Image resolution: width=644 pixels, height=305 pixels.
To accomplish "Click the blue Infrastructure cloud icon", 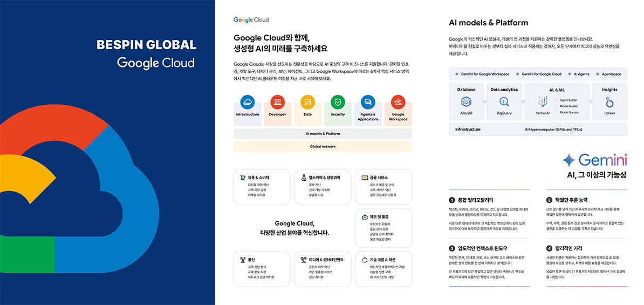I will [x=247, y=101].
